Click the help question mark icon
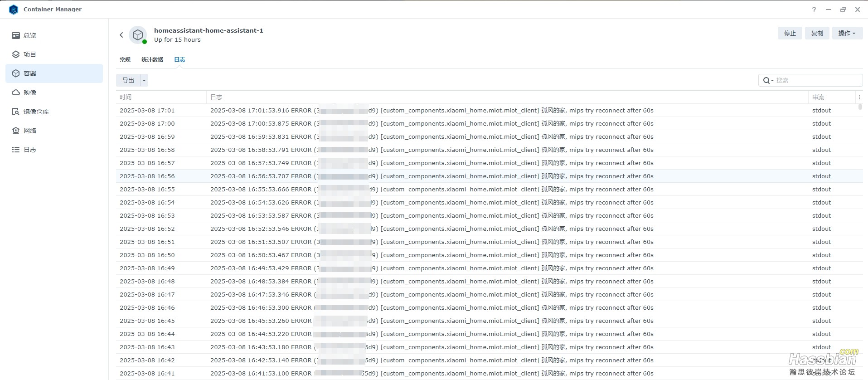The image size is (868, 380). coord(814,10)
